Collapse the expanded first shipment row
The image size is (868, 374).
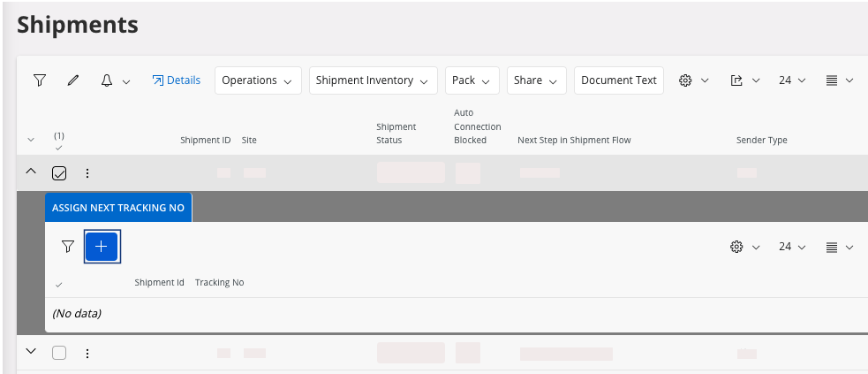(31, 172)
